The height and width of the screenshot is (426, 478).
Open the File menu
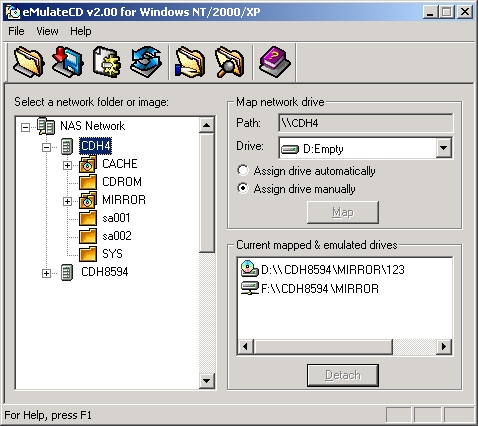[x=16, y=31]
